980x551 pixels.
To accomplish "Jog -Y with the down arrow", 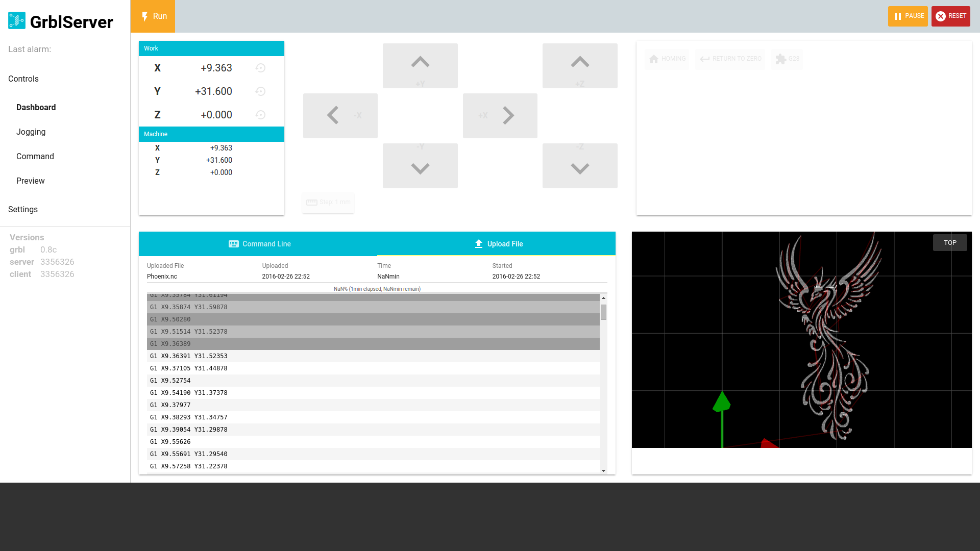I will [420, 166].
